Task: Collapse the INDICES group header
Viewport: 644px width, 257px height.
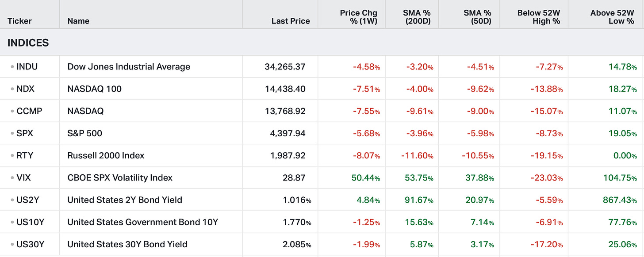Action: [x=28, y=43]
